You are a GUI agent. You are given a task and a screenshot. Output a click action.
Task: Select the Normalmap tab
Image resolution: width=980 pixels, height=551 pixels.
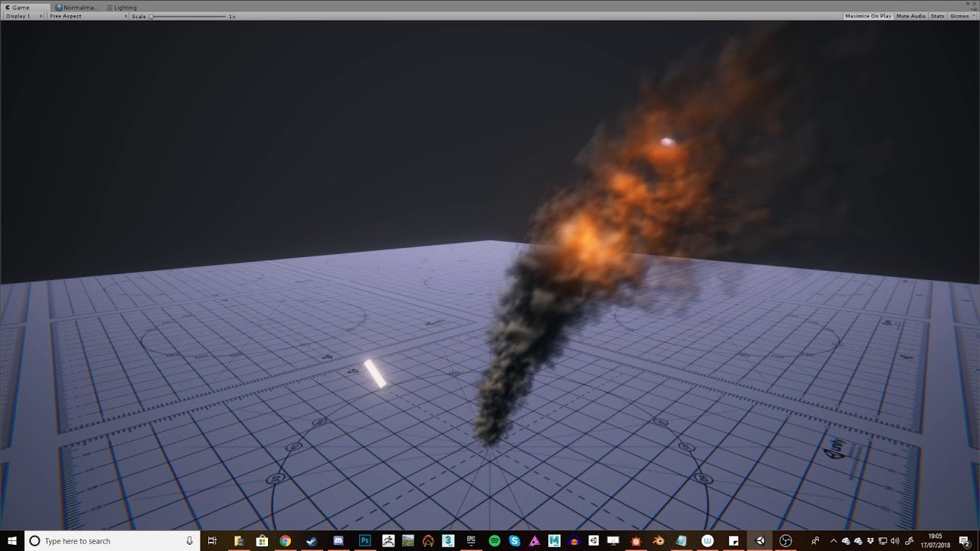77,7
